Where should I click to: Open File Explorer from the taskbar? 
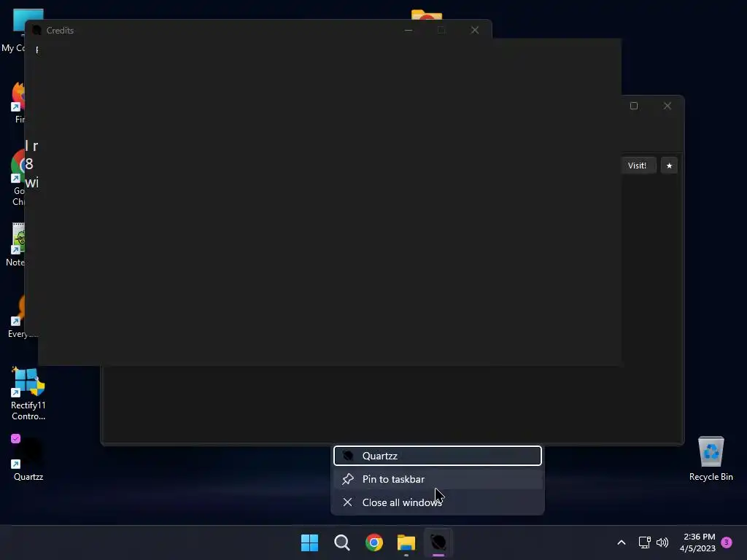[x=406, y=542]
